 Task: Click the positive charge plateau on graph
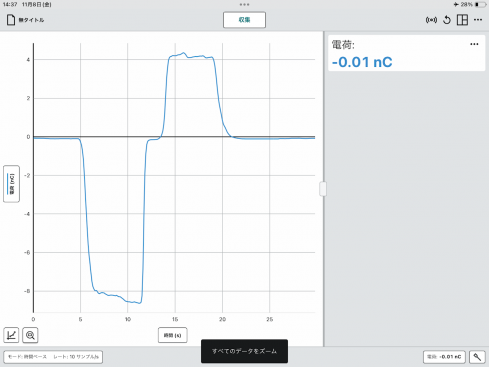coord(191,56)
